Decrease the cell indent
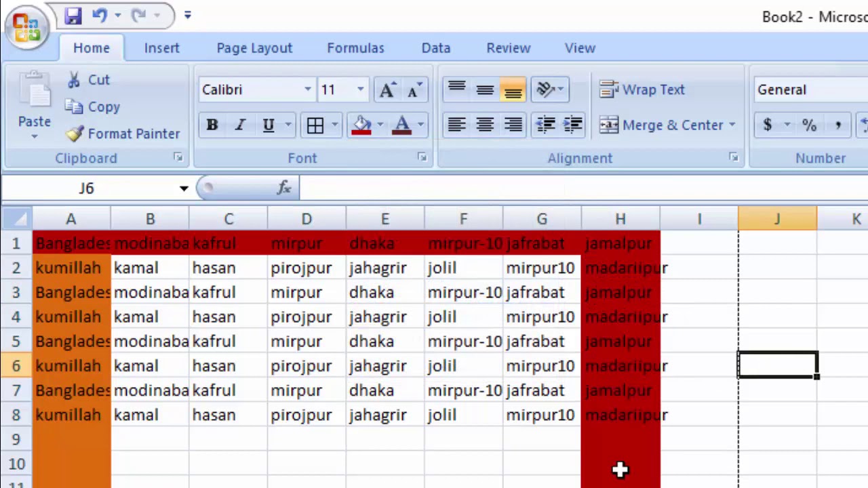This screenshot has width=868, height=488. 545,125
